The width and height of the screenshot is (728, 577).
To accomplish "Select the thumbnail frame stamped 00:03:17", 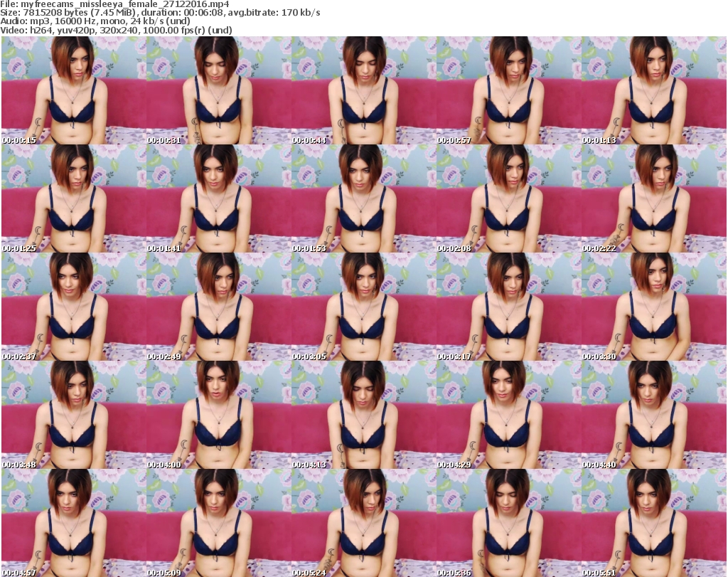I will (x=509, y=307).
